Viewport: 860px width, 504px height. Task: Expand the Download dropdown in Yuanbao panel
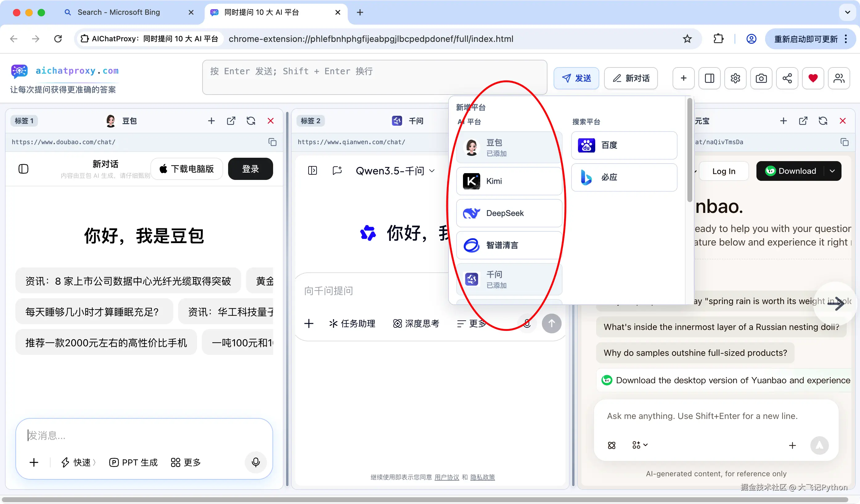[833, 171]
